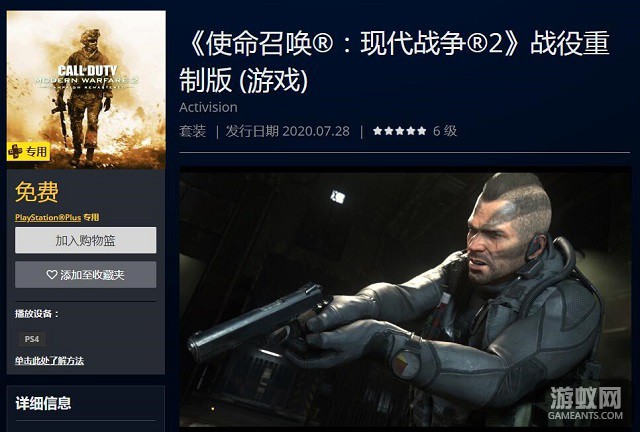This screenshot has width=640, height=432.
Task: Click the 6 级 rating count text
Action: coord(445,131)
